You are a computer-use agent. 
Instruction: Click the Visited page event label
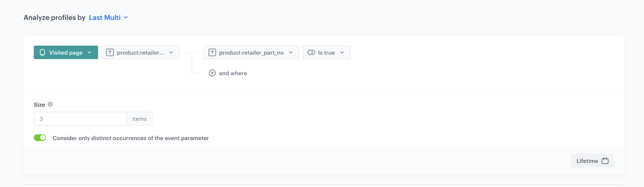coord(66,53)
